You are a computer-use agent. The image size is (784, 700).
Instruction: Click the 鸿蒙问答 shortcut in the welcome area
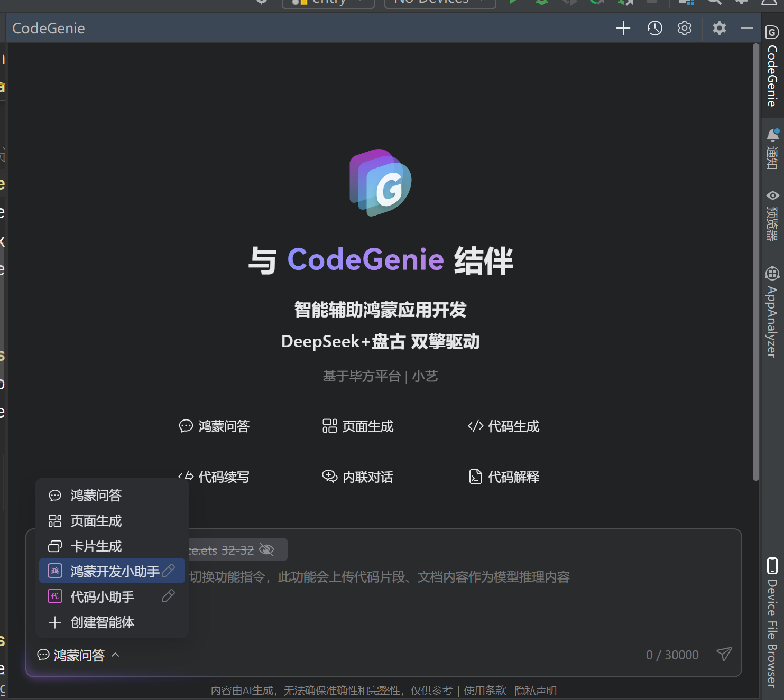[214, 426]
